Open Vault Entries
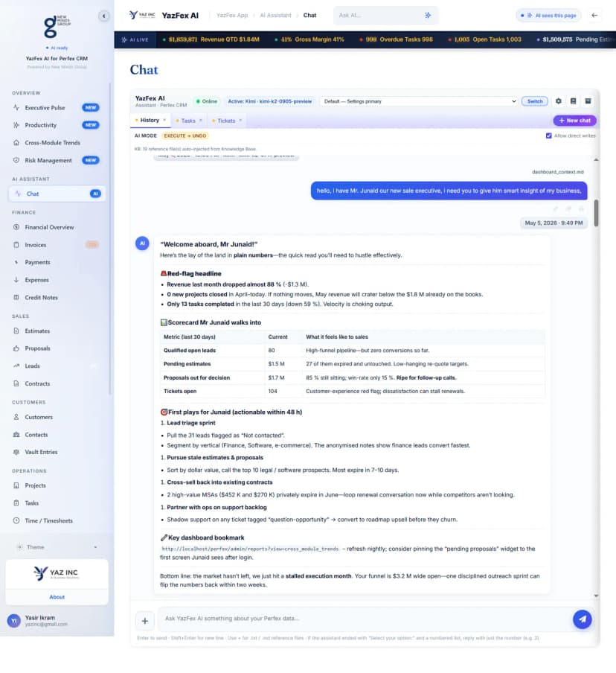 tap(56, 453)
